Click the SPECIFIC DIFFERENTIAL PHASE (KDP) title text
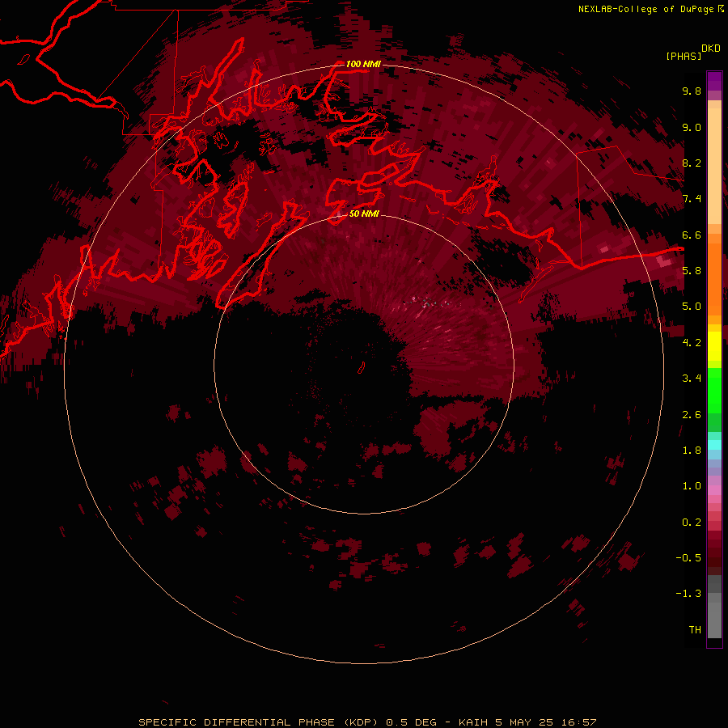Image resolution: width=728 pixels, height=728 pixels. pos(258,722)
